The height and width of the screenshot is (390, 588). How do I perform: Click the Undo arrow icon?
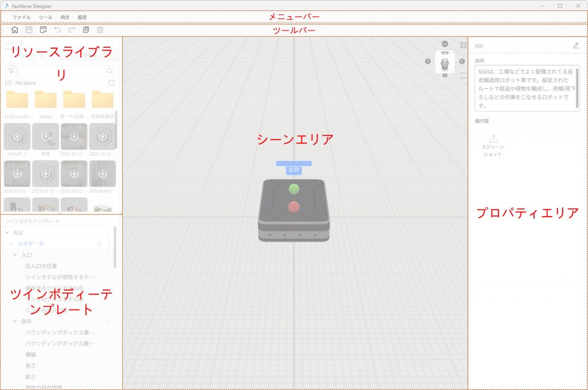57,29
